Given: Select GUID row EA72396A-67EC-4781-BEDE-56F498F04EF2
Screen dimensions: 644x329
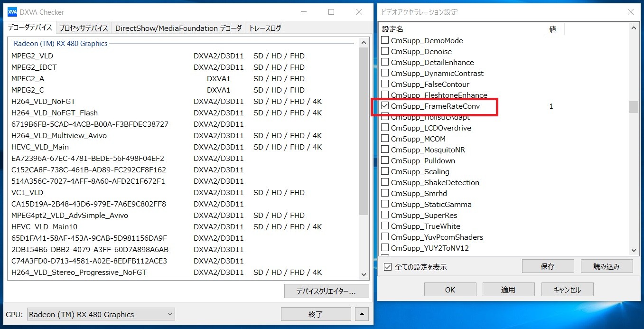Looking at the screenshot, I should (x=184, y=158).
